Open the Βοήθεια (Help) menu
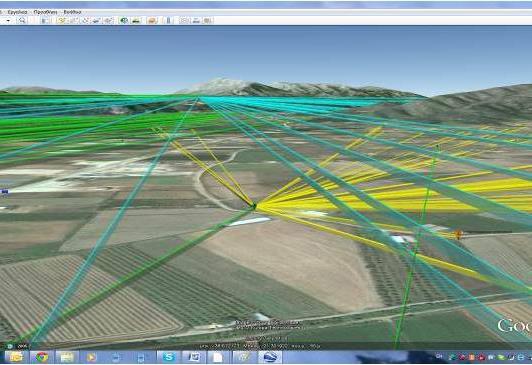Screen dimensions: 532x365 [72, 12]
